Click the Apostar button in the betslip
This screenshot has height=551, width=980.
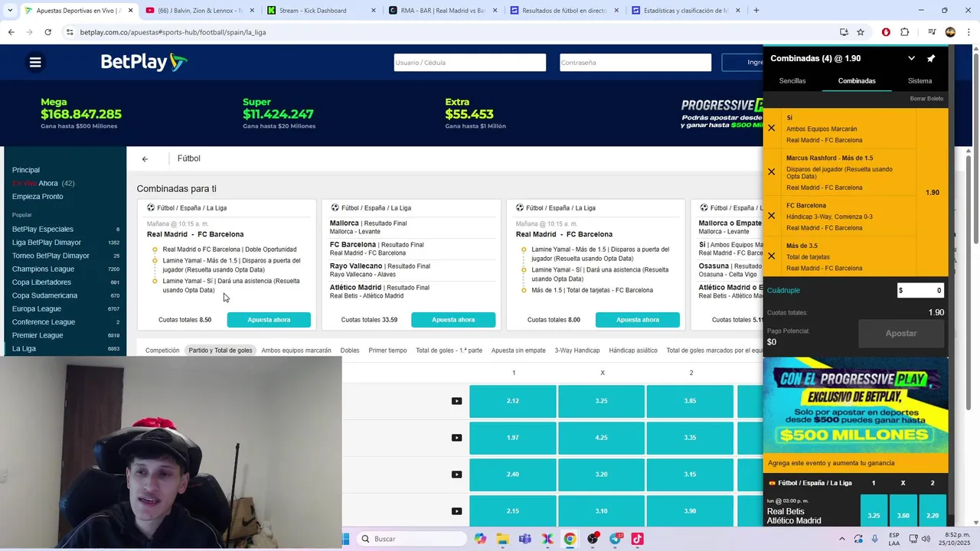pos(901,334)
